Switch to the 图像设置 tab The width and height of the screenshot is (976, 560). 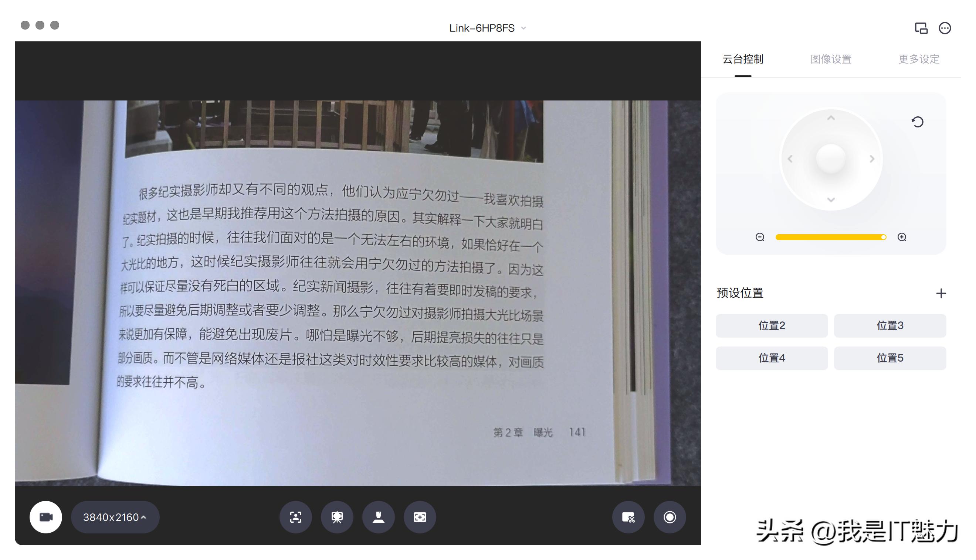[x=830, y=59]
